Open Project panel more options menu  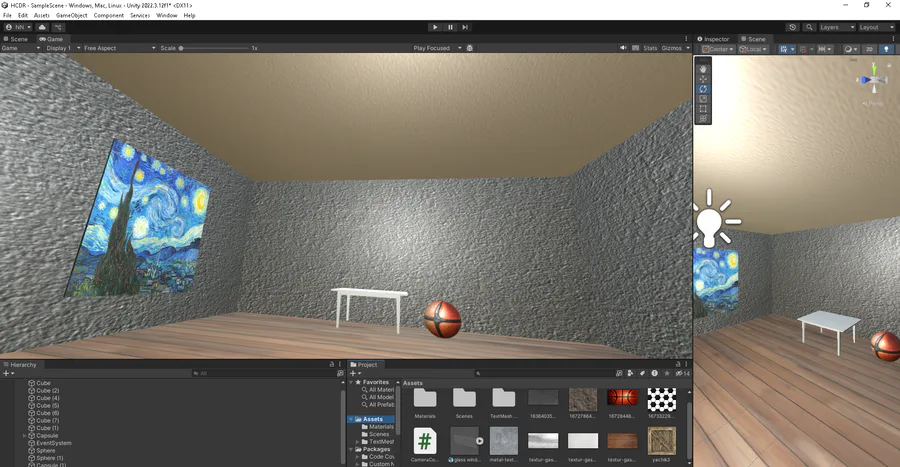(x=686, y=364)
